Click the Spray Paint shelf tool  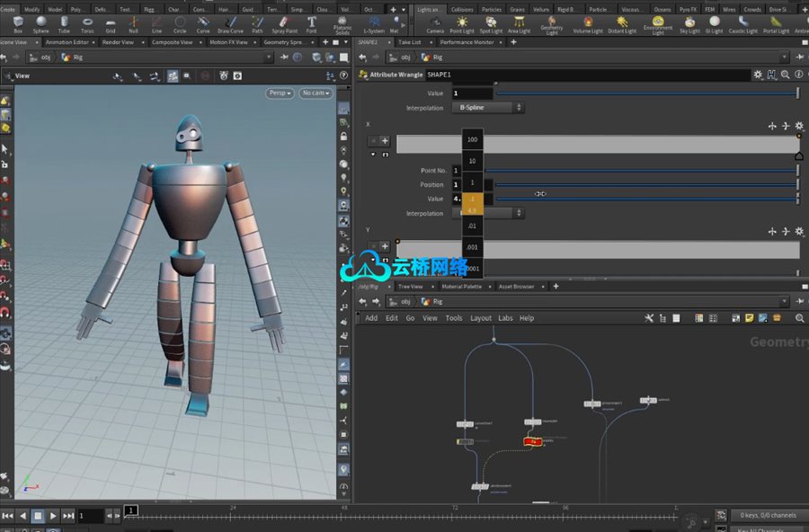coord(285,23)
